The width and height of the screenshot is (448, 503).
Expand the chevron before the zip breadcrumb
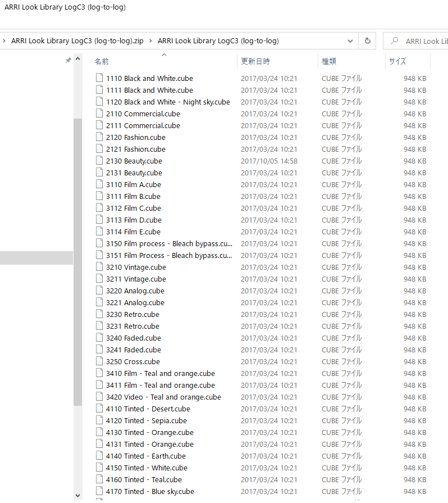pyautogui.click(x=4, y=40)
